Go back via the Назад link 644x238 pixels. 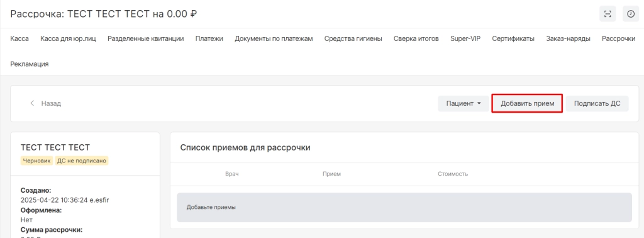(51, 103)
